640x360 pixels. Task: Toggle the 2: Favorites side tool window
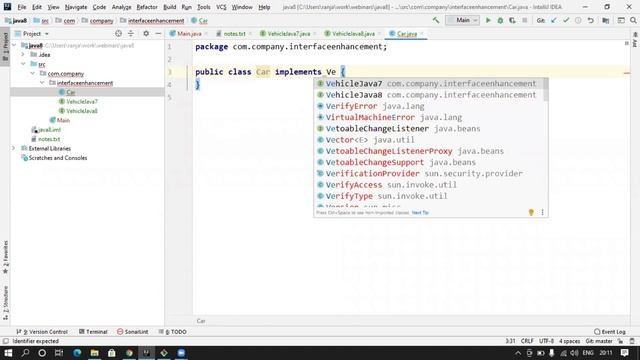5,257
